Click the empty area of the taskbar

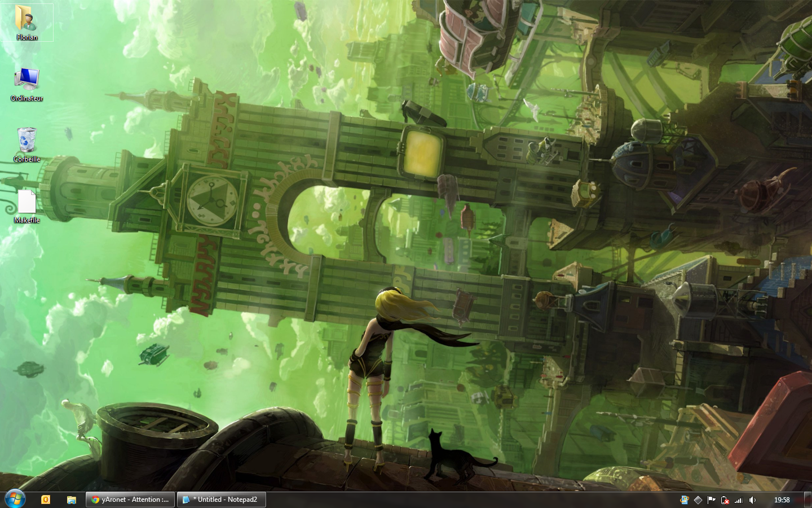451,500
